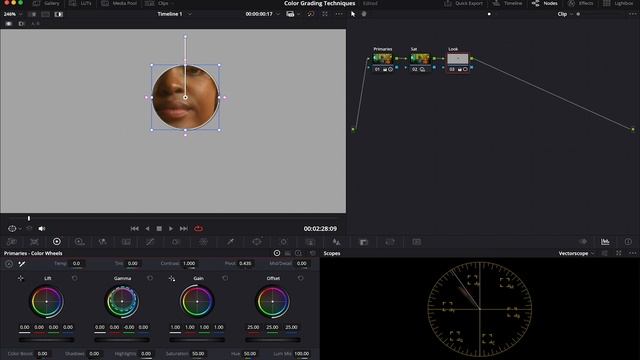Image resolution: width=640 pixels, height=360 pixels.
Task: Reset the Offset wheel
Action: pyautogui.click(x=300, y=278)
